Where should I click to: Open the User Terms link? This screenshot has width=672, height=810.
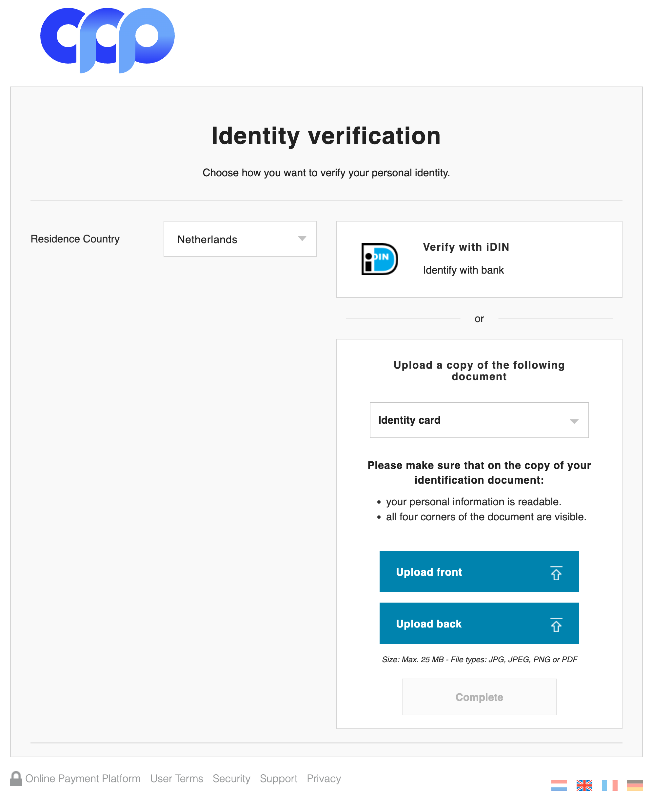pyautogui.click(x=176, y=778)
